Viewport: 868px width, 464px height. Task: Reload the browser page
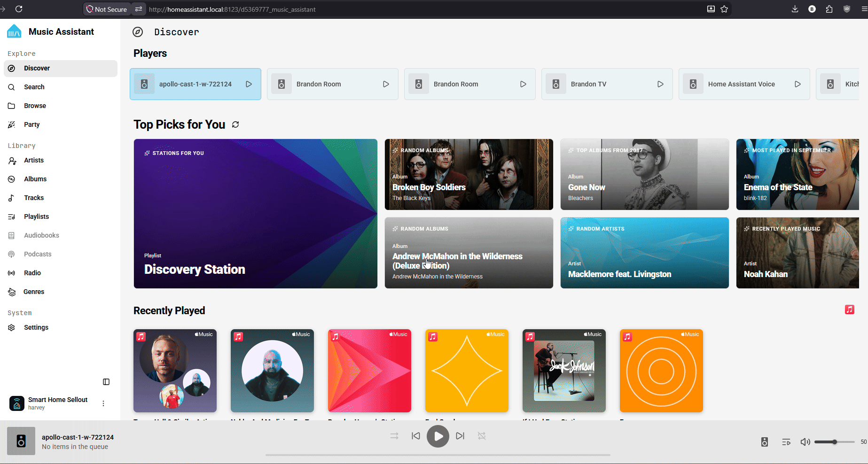[19, 9]
